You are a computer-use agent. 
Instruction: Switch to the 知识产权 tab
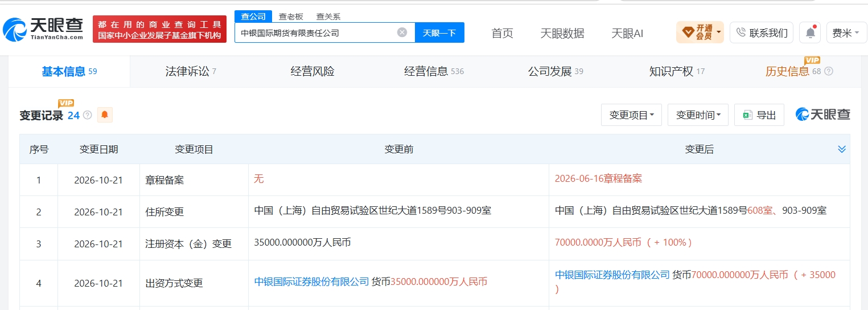click(x=677, y=71)
